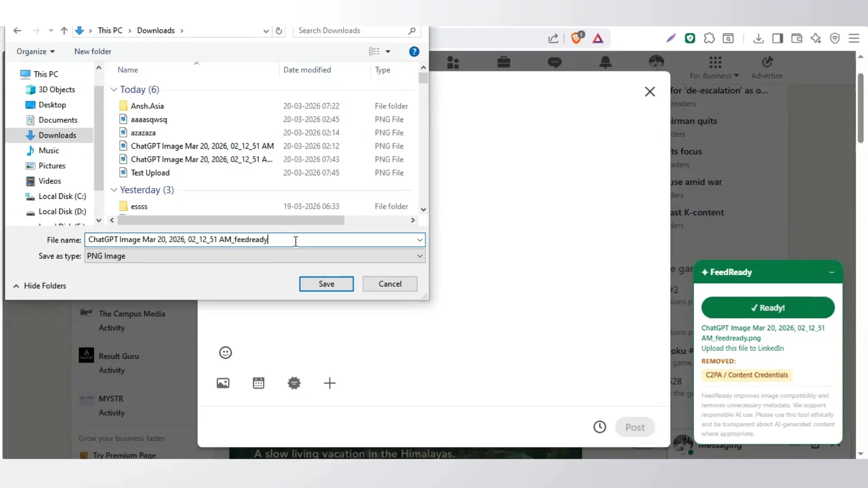Image resolution: width=868 pixels, height=488 pixels.
Task: Open recent locations dropdown arrow
Action: [x=51, y=31]
